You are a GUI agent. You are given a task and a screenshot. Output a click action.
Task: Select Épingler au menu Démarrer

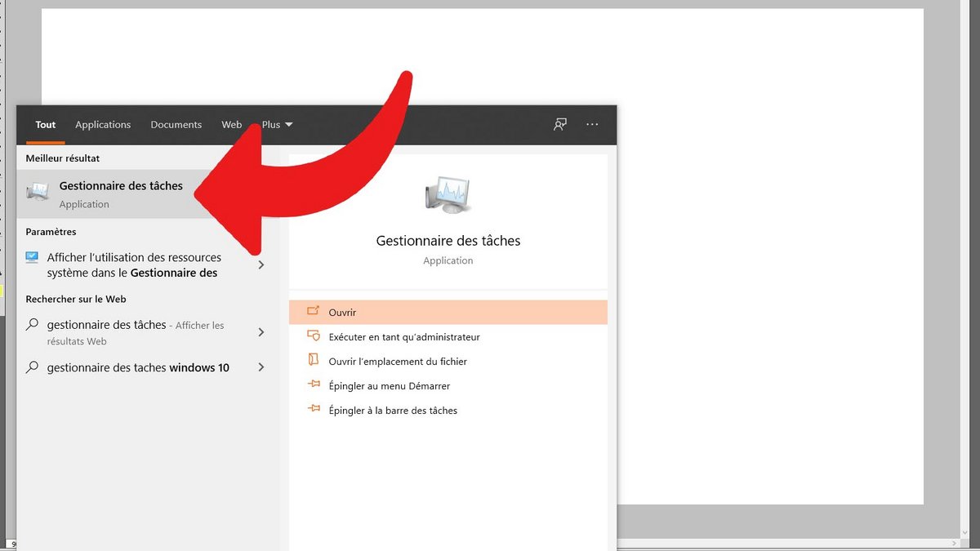point(448,385)
